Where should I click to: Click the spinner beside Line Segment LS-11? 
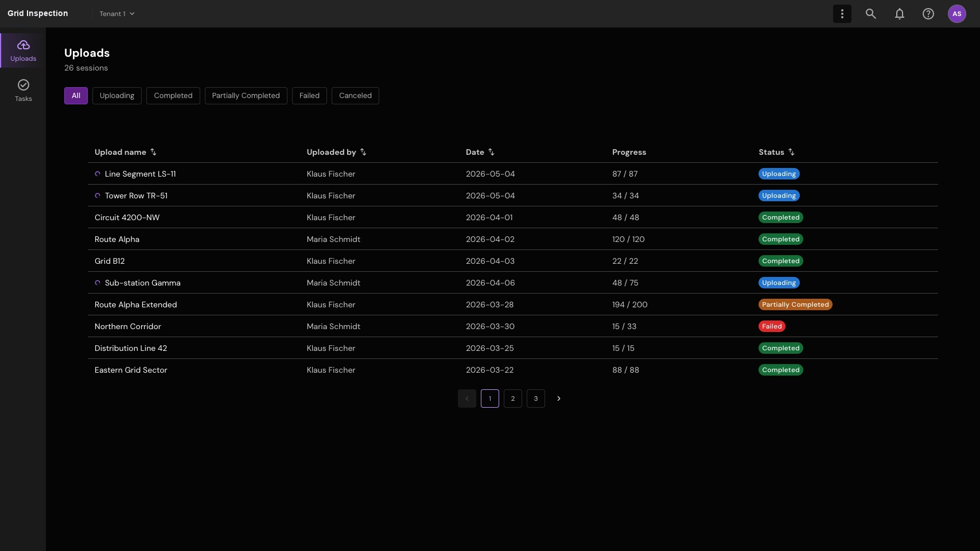[x=98, y=174]
